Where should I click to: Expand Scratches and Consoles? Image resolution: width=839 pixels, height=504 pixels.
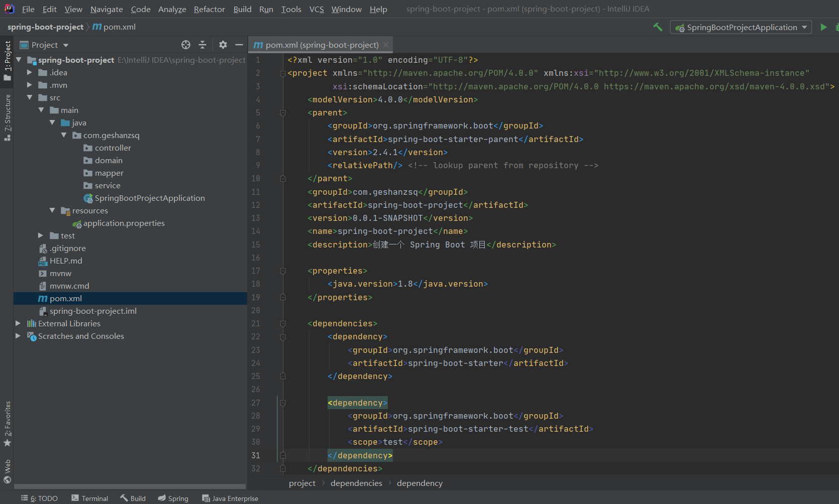(18, 336)
